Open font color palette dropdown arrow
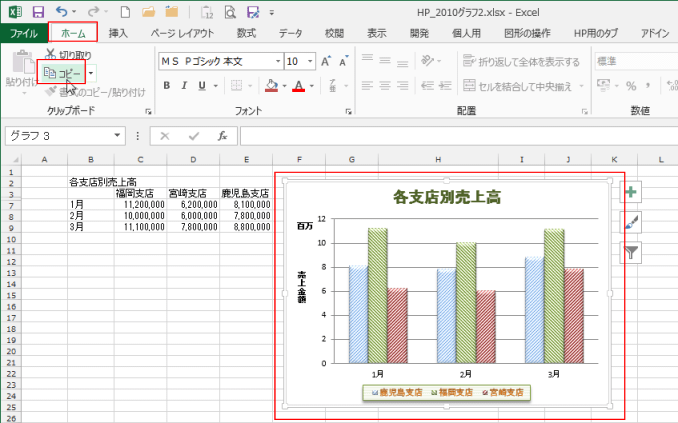 click(x=312, y=86)
